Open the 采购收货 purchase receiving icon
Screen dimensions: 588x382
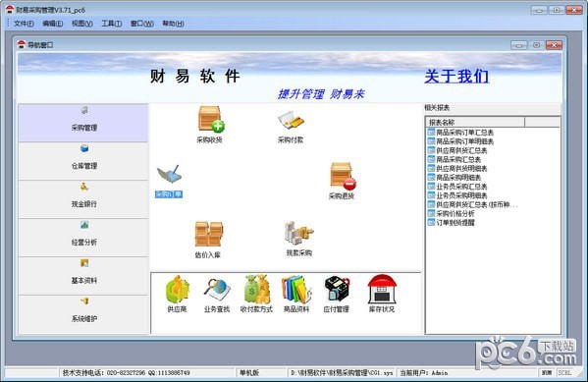(210, 124)
